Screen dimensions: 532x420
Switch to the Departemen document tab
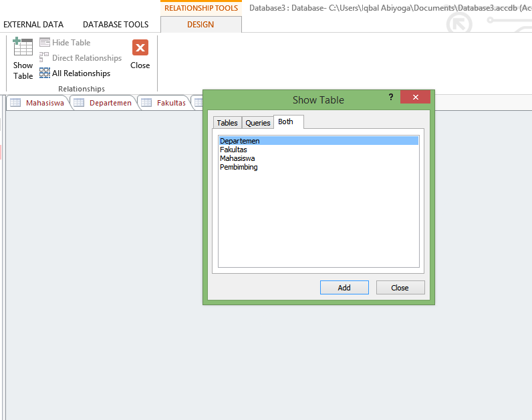104,103
